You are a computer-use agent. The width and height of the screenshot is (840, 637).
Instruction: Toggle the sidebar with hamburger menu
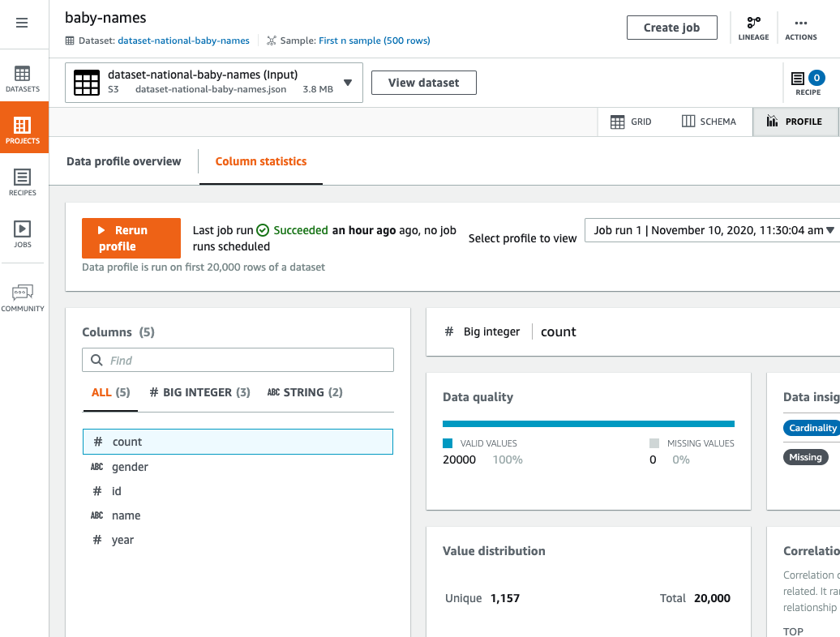pyautogui.click(x=22, y=22)
